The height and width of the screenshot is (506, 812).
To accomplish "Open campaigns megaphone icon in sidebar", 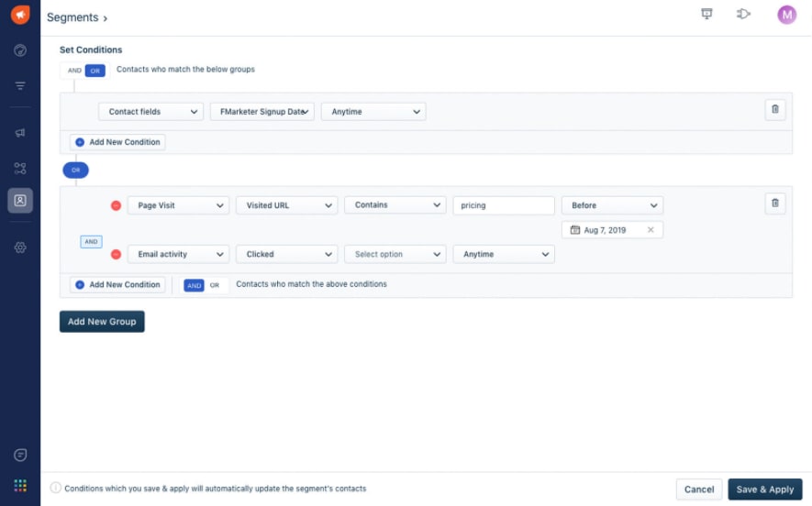I will coord(20,132).
